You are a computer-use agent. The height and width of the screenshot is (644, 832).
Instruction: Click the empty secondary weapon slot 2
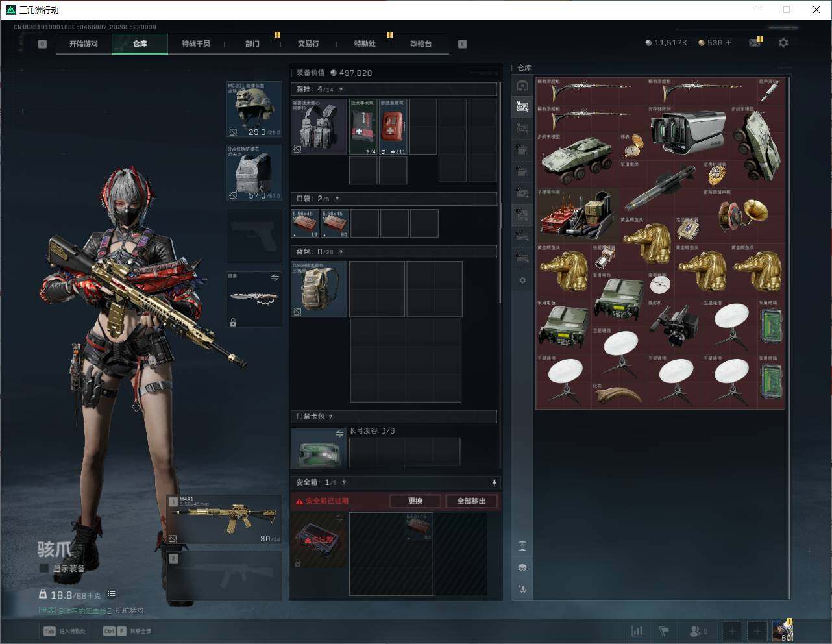pyautogui.click(x=225, y=576)
